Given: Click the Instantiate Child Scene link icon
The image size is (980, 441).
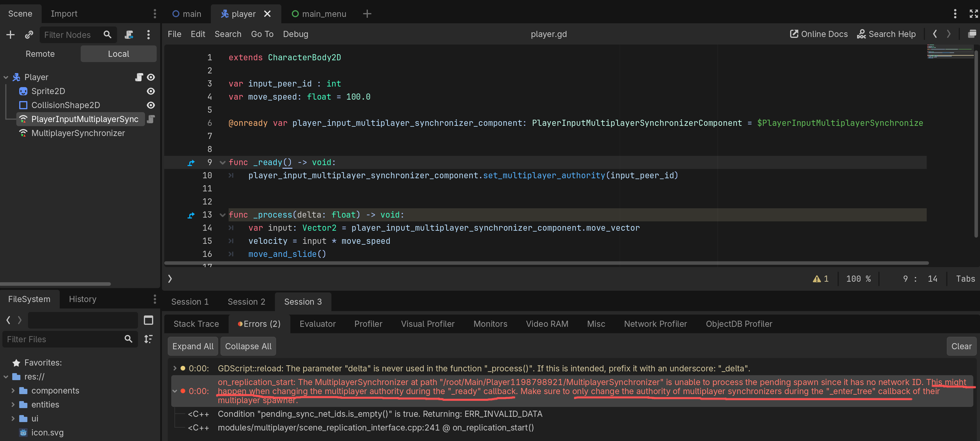Looking at the screenshot, I should pyautogui.click(x=29, y=35).
